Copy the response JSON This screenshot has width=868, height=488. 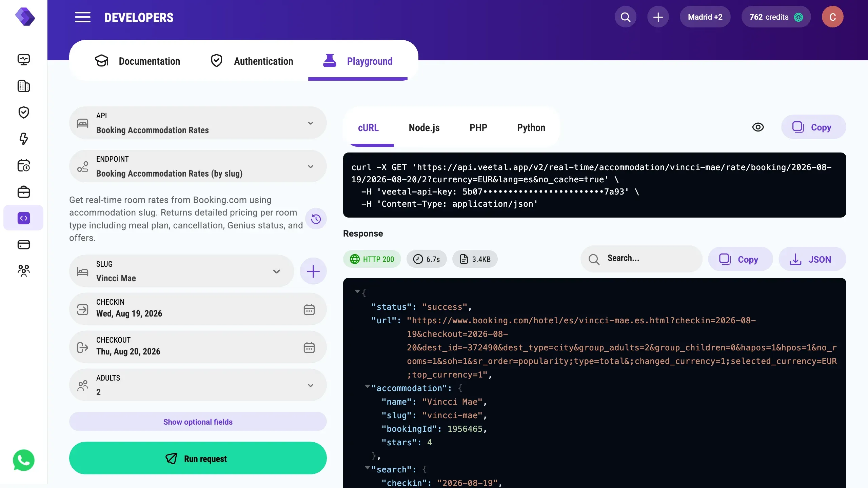coord(740,259)
